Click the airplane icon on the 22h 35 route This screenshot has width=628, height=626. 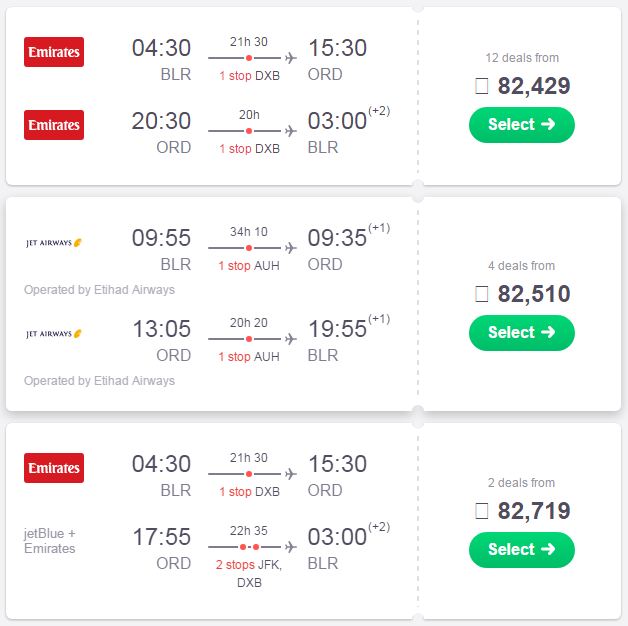(291, 547)
